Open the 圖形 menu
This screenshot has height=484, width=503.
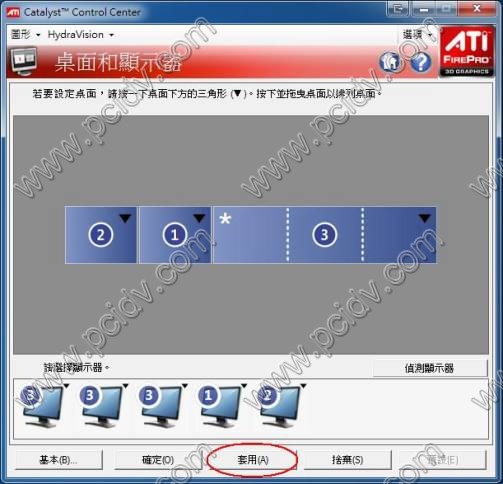tap(25, 34)
